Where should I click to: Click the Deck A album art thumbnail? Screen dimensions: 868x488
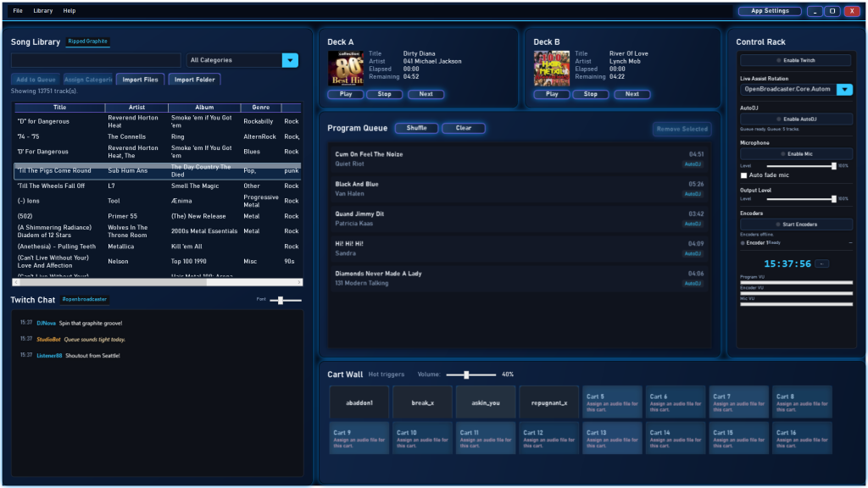[x=346, y=69]
